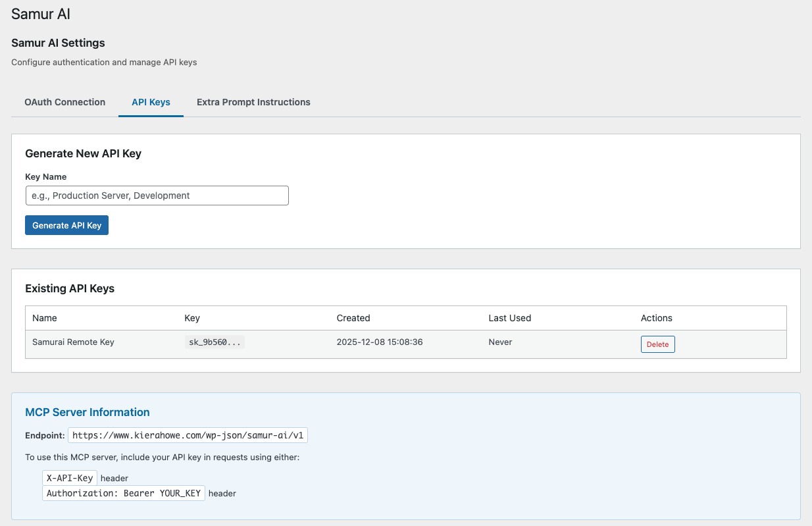Open the API Keys tab
This screenshot has width=812, height=526.
(151, 102)
